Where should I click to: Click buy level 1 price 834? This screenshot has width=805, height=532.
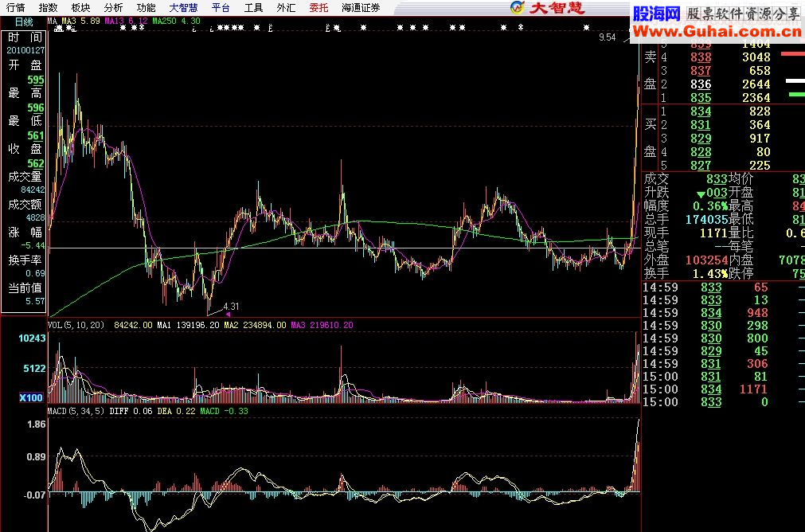[701, 111]
